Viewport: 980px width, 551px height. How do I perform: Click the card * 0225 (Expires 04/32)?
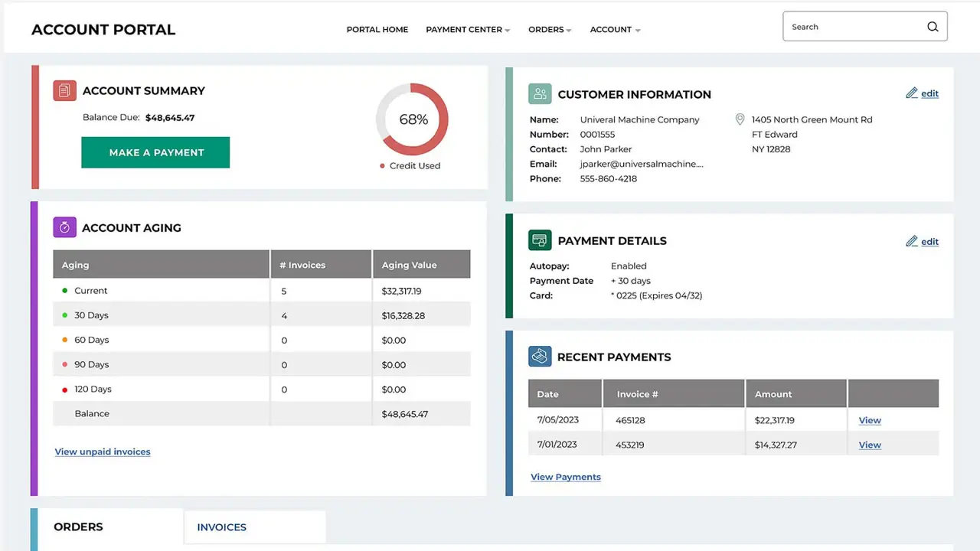[656, 295]
